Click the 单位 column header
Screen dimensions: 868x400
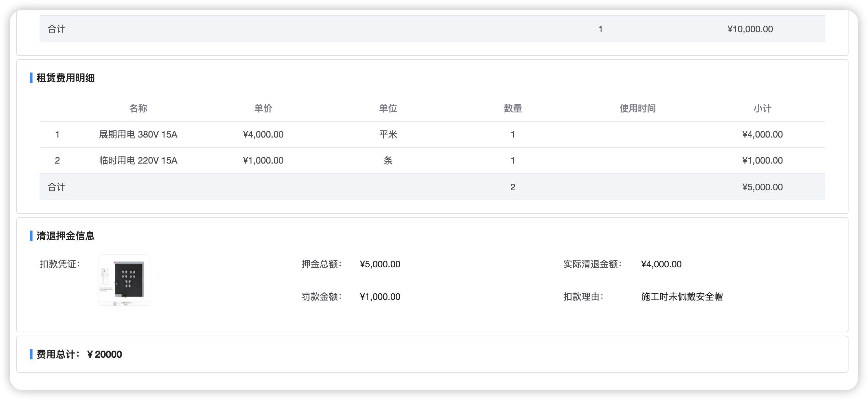(388, 108)
